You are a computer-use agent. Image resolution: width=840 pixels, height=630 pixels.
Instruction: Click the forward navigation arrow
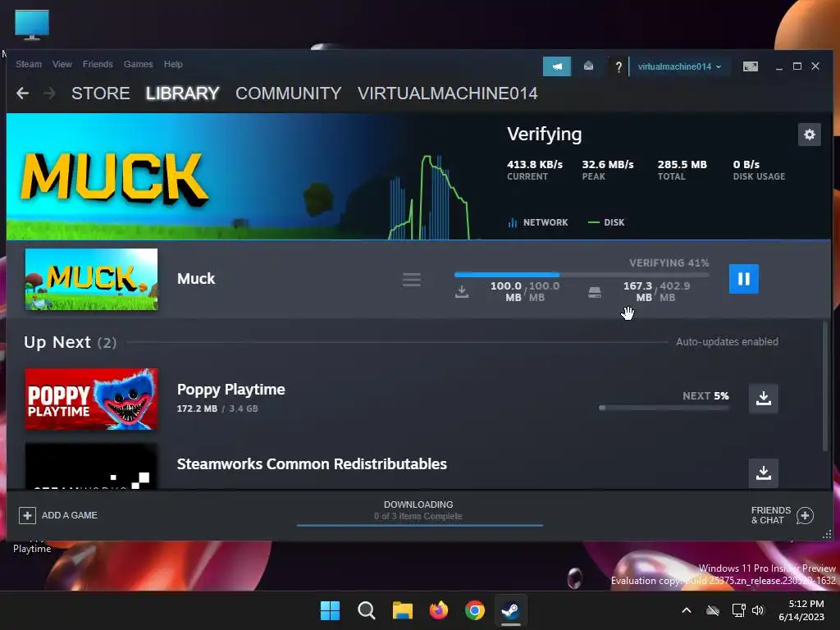click(49, 94)
